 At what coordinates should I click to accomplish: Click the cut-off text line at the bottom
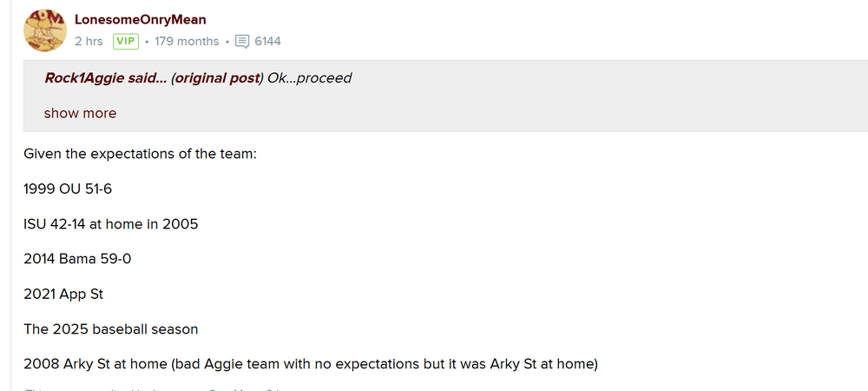156,388
